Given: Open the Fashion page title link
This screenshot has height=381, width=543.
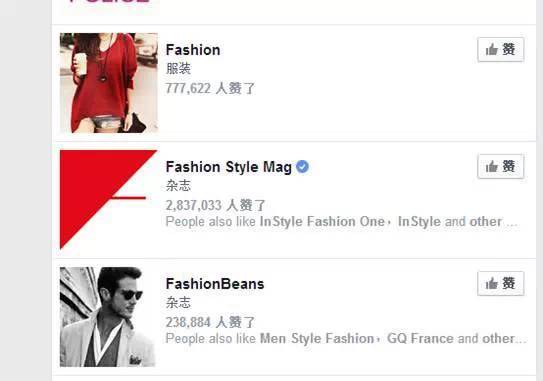Looking at the screenshot, I should pyautogui.click(x=193, y=50).
